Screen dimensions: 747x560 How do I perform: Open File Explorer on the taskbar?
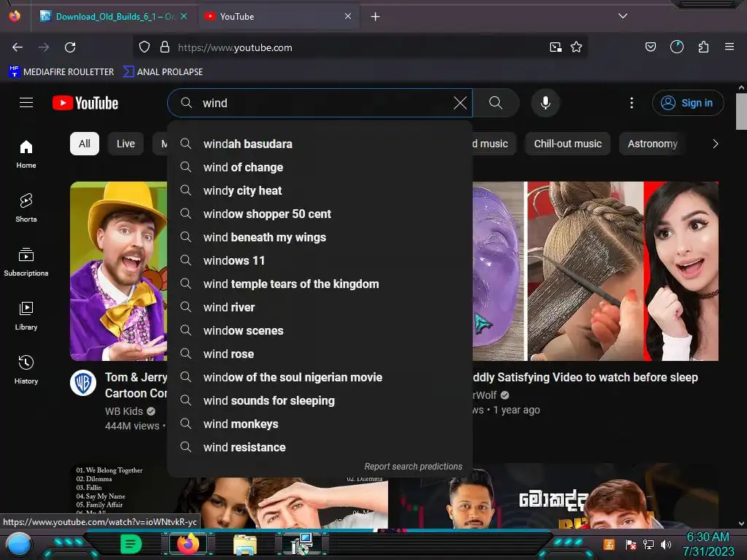[x=245, y=544]
